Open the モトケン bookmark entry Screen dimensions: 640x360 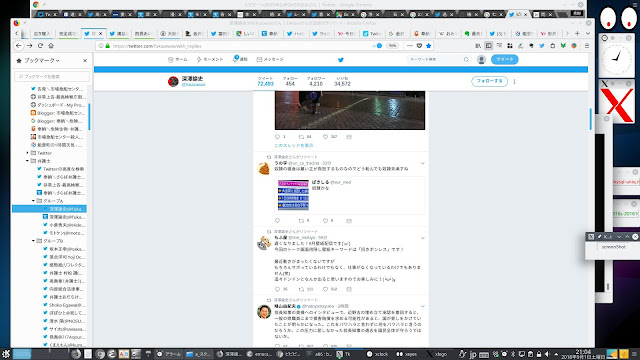pyautogui.click(x=64, y=233)
